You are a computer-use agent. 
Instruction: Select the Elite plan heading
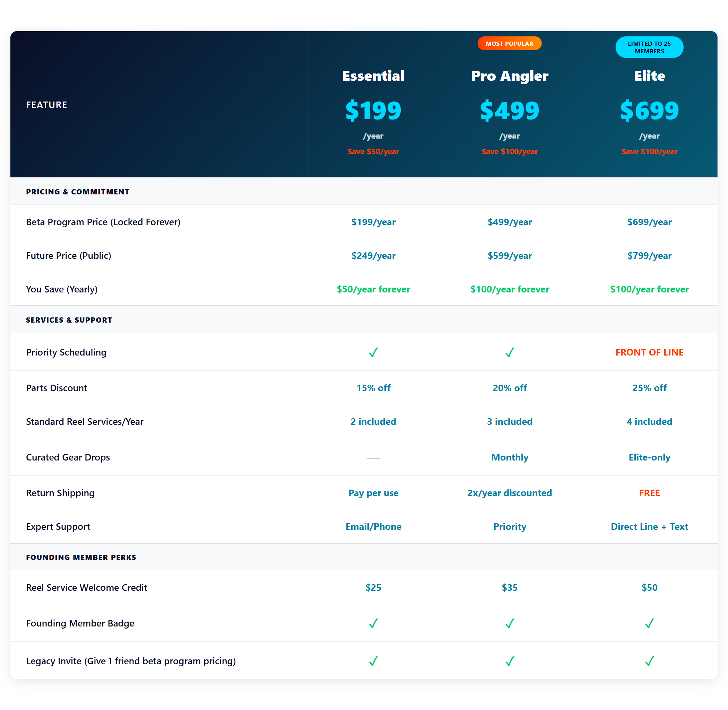coord(649,76)
